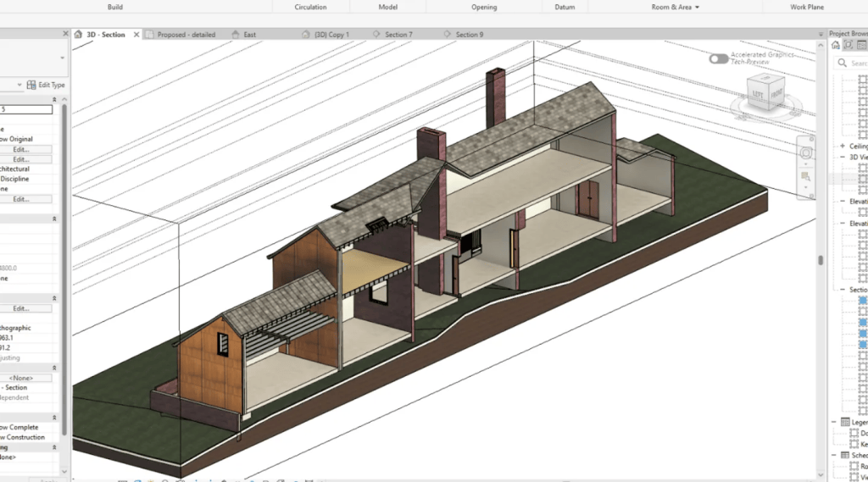
Task: Click the home icon in Project Browser
Action: click(x=835, y=46)
